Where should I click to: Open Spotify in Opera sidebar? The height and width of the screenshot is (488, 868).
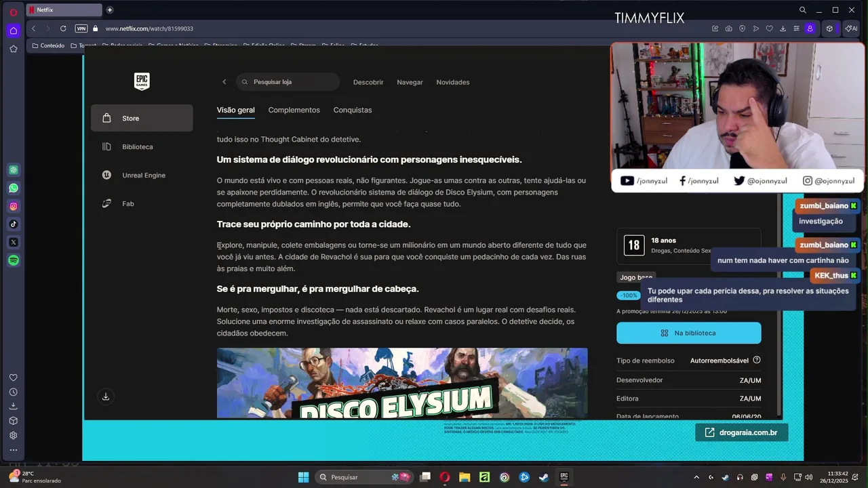pos(14,260)
